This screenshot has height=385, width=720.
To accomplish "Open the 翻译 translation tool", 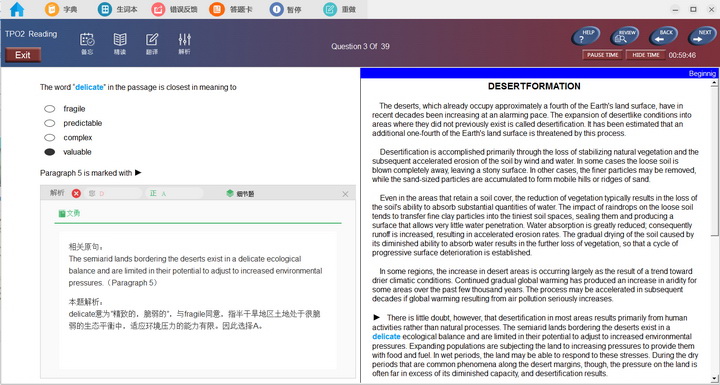I will point(152,44).
